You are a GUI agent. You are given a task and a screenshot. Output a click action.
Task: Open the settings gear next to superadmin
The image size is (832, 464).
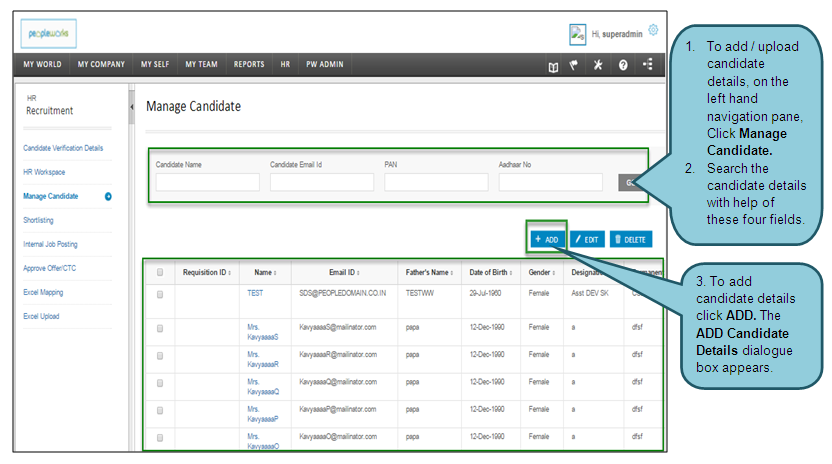653,30
